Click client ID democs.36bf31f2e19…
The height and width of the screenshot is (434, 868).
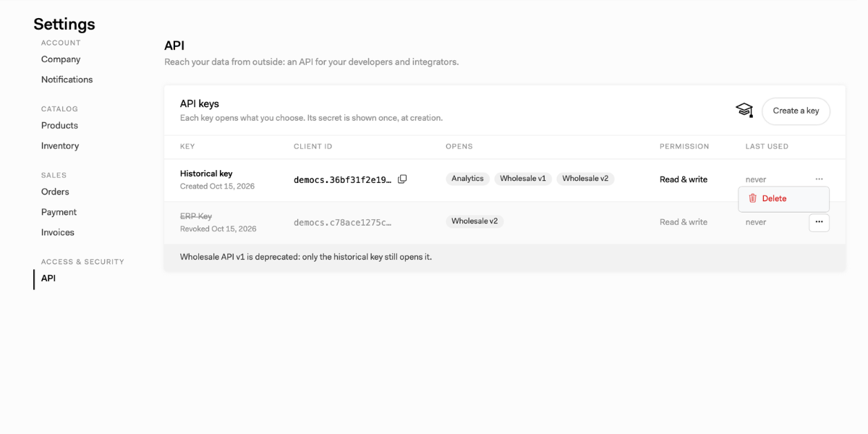342,180
